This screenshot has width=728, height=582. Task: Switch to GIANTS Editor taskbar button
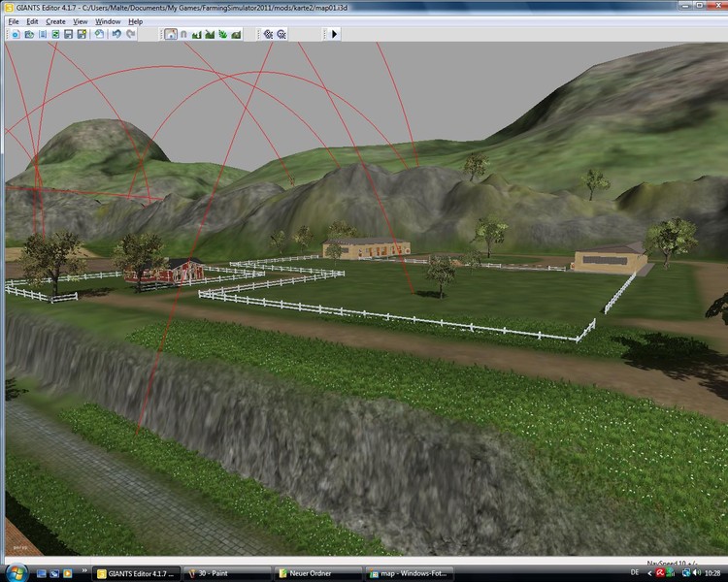coord(136,573)
